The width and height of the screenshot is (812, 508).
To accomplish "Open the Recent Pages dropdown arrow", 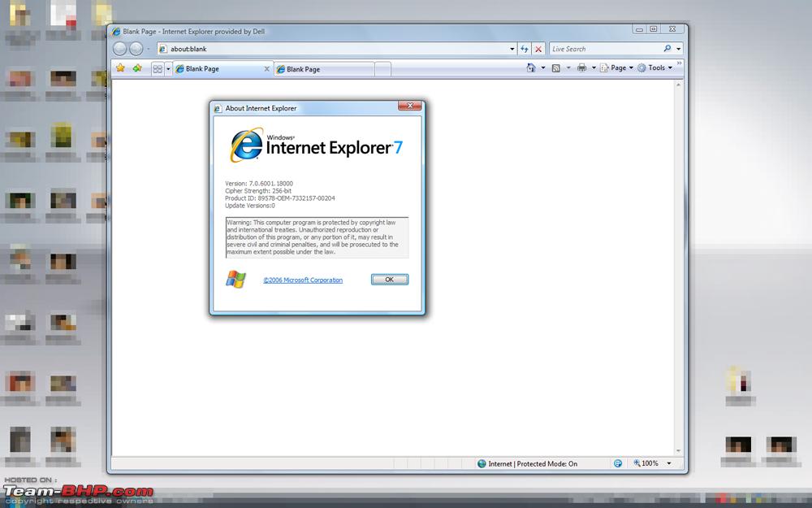I will [149, 50].
